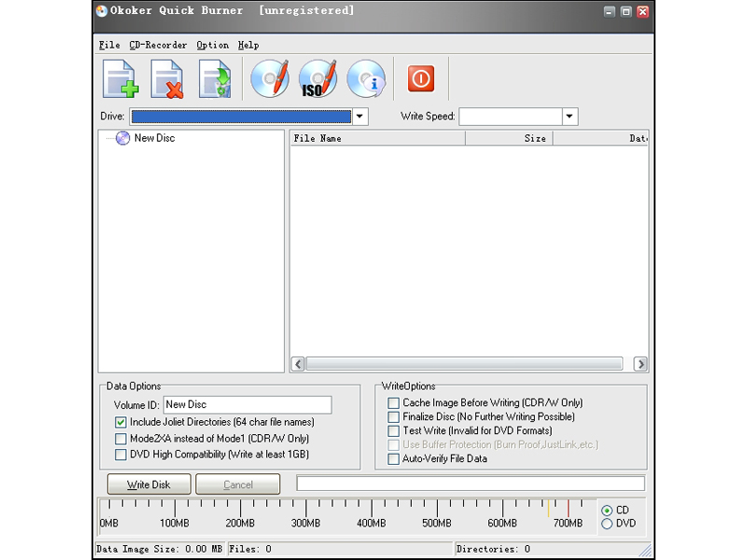Screen dimensions: 747x560
Task: Click the Date column header
Action: 600,138
